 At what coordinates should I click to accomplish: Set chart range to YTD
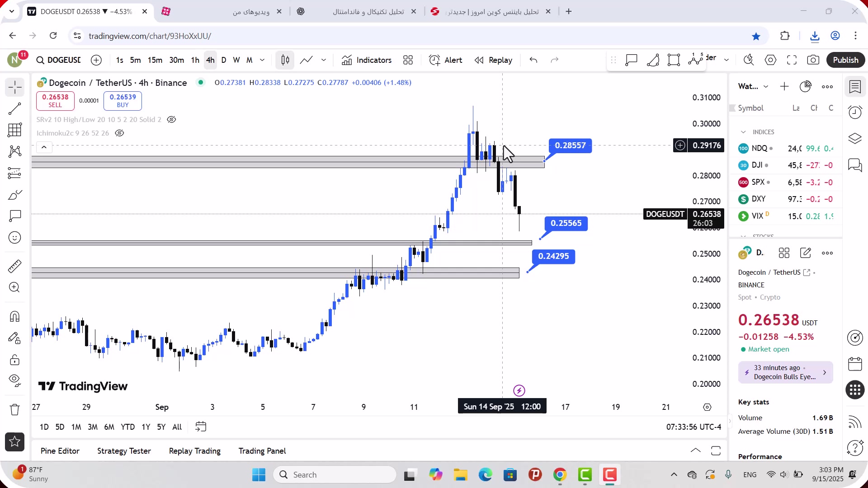point(127,427)
